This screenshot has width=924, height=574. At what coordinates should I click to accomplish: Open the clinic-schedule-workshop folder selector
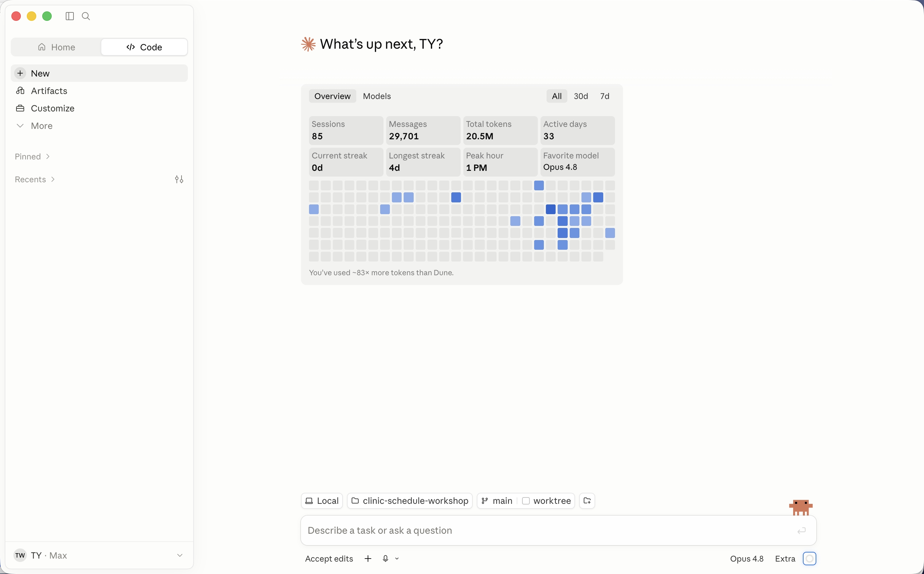410,501
